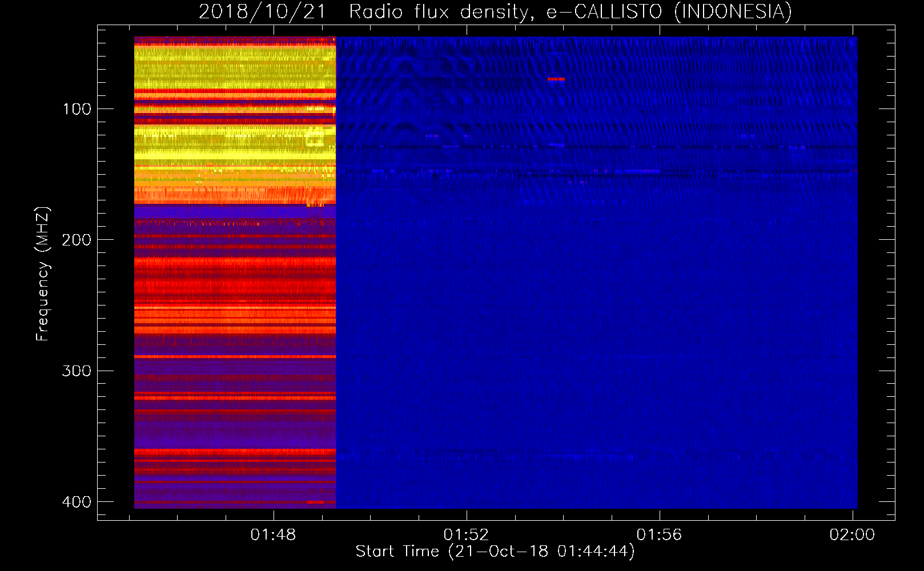Click the 'Frequency (MHZ)' axis label
The height and width of the screenshot is (571, 924).
[43, 274]
